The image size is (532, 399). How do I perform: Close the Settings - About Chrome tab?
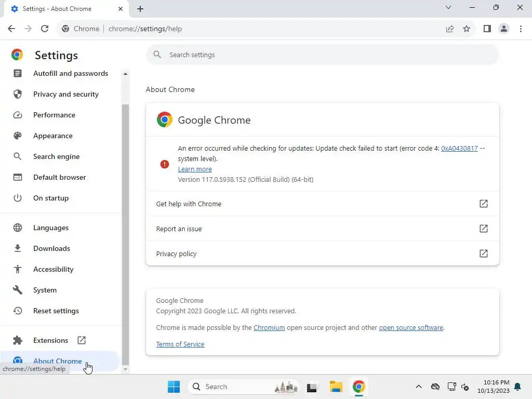pos(121,9)
